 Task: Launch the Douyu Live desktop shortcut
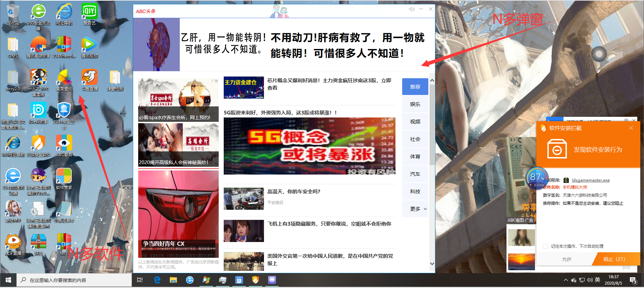pos(89,78)
